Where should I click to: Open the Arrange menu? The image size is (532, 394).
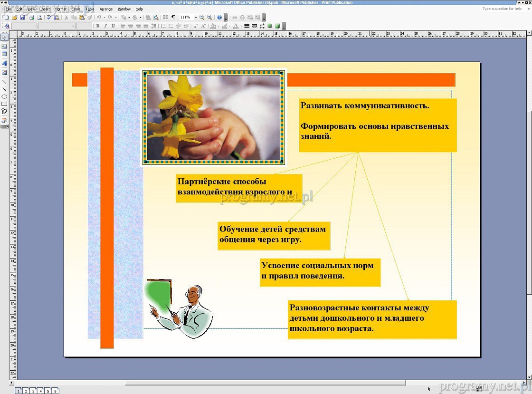click(x=106, y=9)
